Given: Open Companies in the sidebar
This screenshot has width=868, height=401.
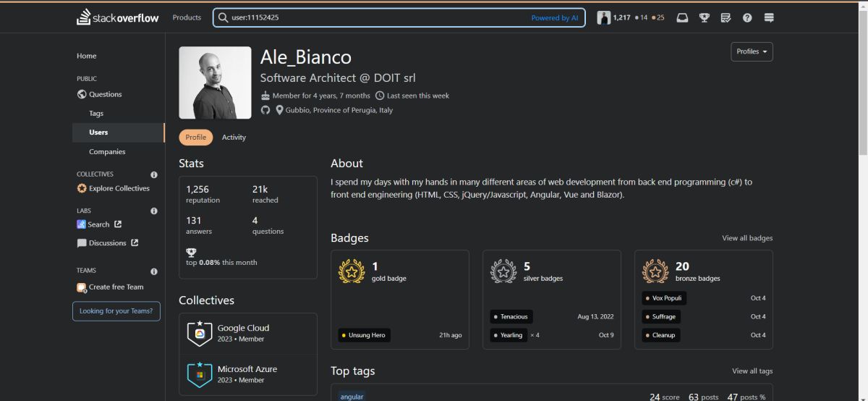Looking at the screenshot, I should click(107, 152).
